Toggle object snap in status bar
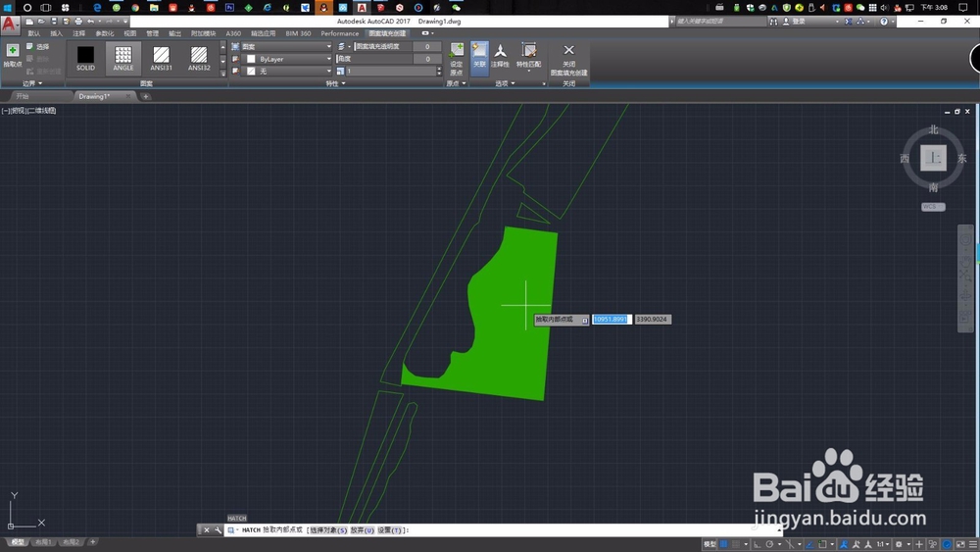 [822, 544]
